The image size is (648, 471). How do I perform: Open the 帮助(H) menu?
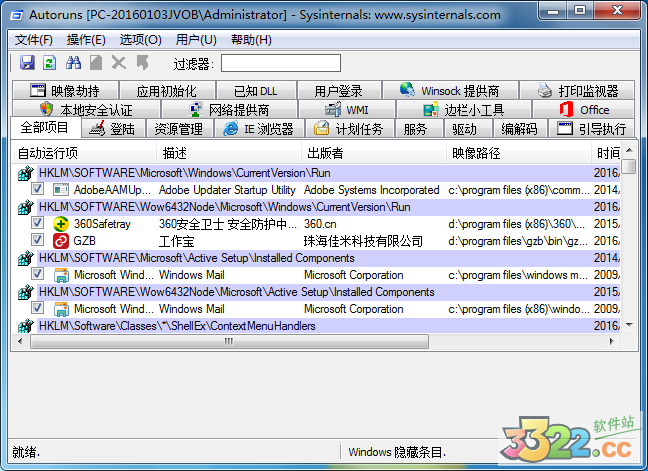[x=251, y=40]
